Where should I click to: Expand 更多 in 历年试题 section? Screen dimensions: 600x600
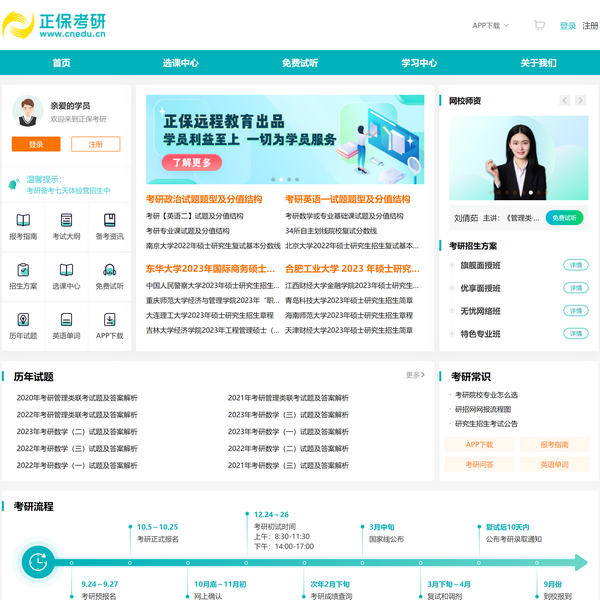[415, 376]
